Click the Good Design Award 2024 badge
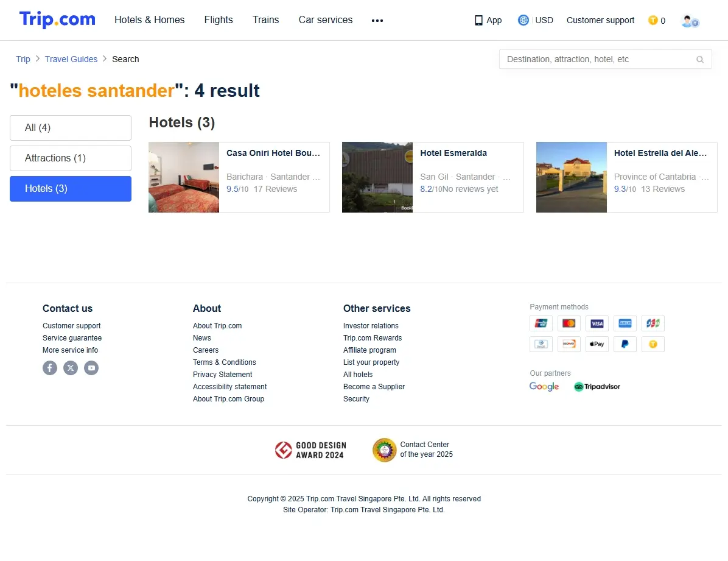 pos(310,450)
